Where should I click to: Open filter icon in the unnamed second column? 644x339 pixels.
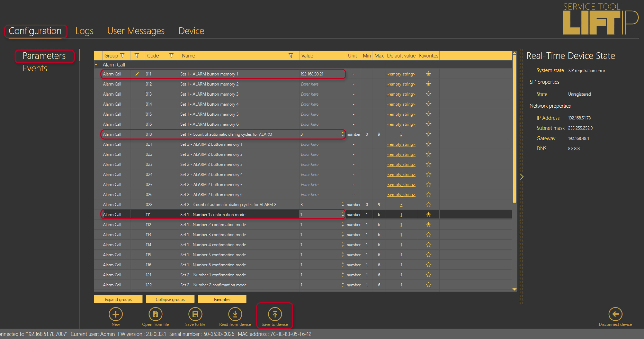pos(137,55)
